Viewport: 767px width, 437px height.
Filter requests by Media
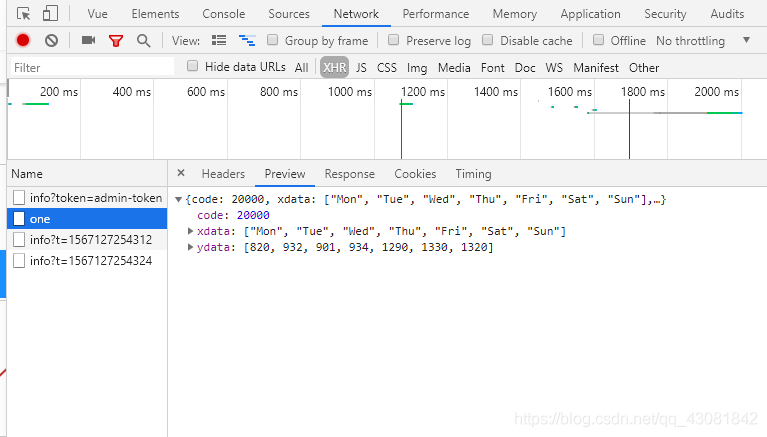(x=454, y=68)
